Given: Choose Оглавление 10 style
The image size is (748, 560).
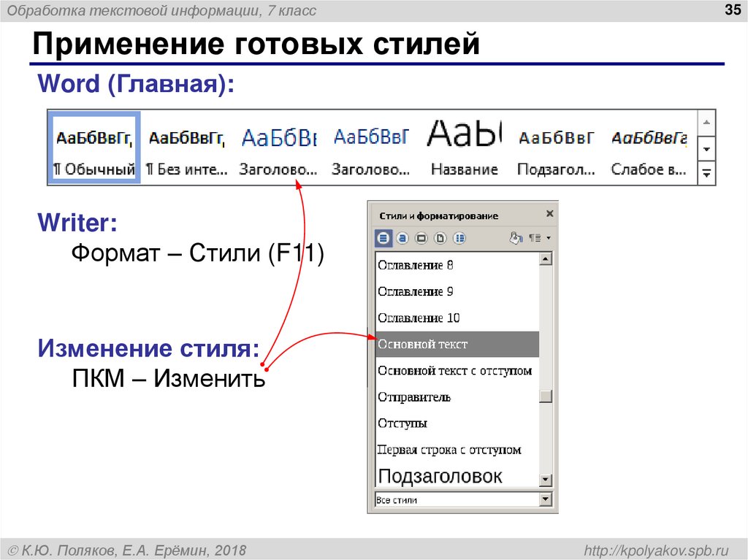Looking at the screenshot, I should (457, 318).
